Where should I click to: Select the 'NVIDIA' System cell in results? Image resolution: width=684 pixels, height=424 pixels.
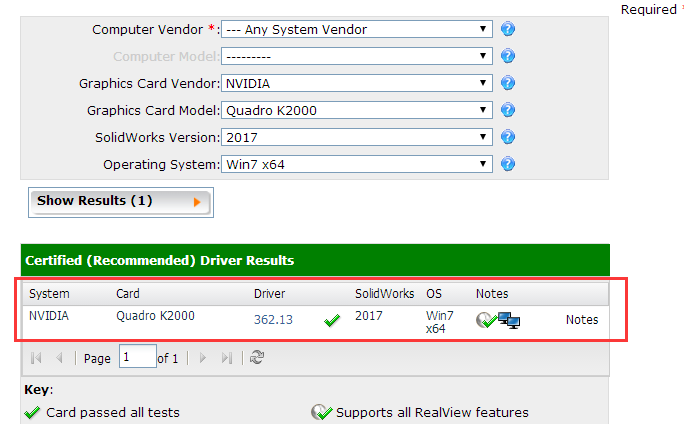coord(49,315)
